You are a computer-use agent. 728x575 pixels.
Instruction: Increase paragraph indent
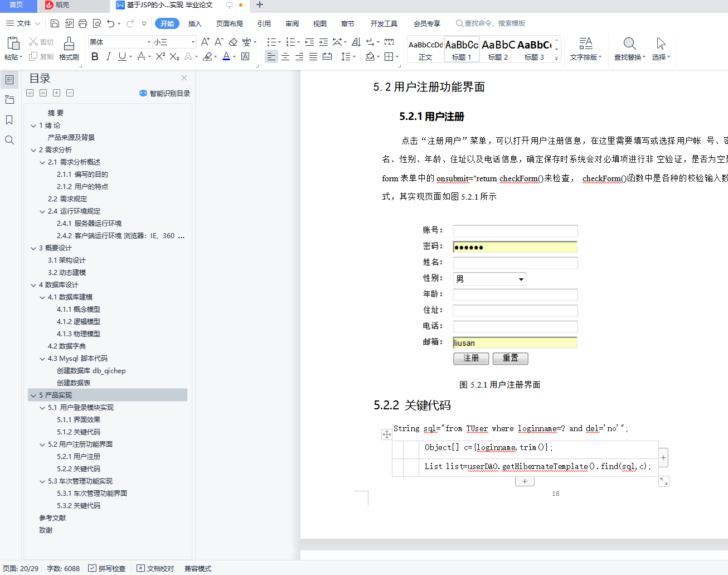point(323,42)
